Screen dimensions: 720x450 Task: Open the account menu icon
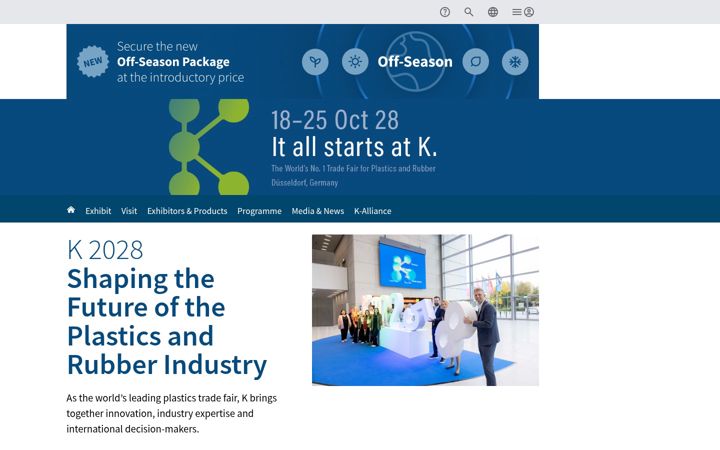523,12
